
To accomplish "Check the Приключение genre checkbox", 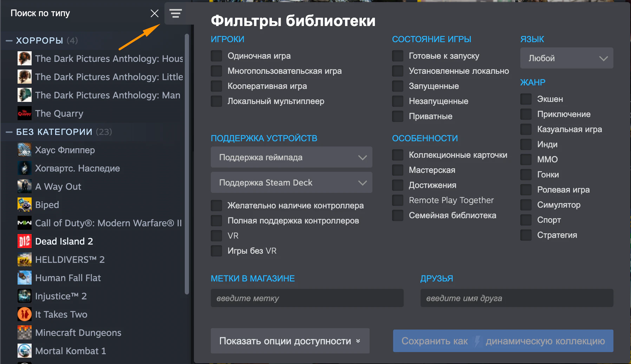I will click(526, 114).
